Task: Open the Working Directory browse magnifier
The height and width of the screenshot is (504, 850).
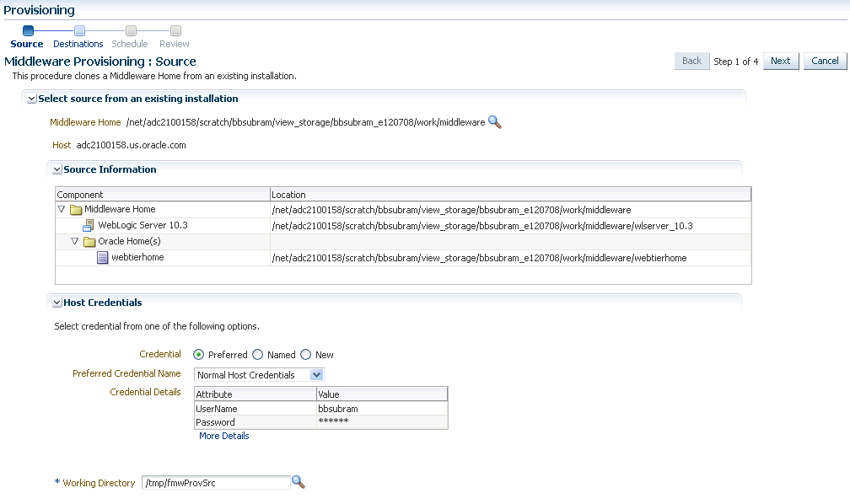Action: click(299, 482)
